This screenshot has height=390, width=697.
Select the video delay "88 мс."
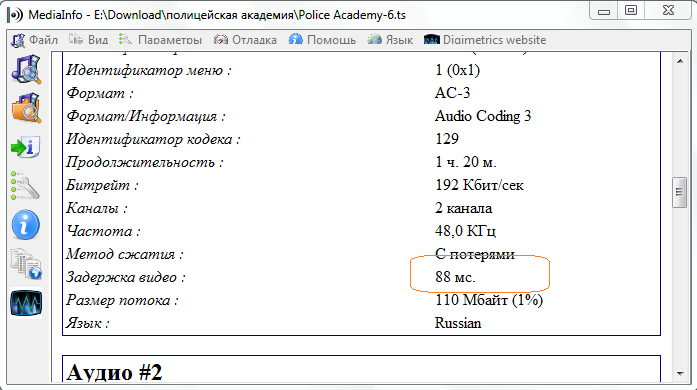click(455, 277)
